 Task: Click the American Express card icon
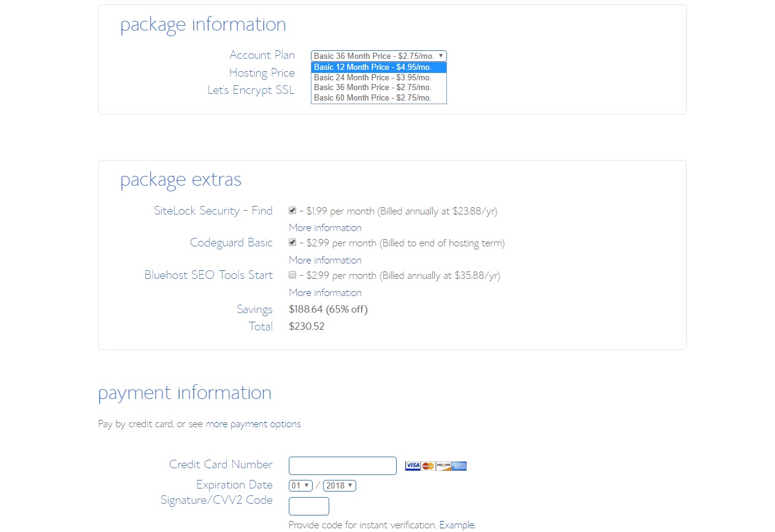pyautogui.click(x=459, y=466)
